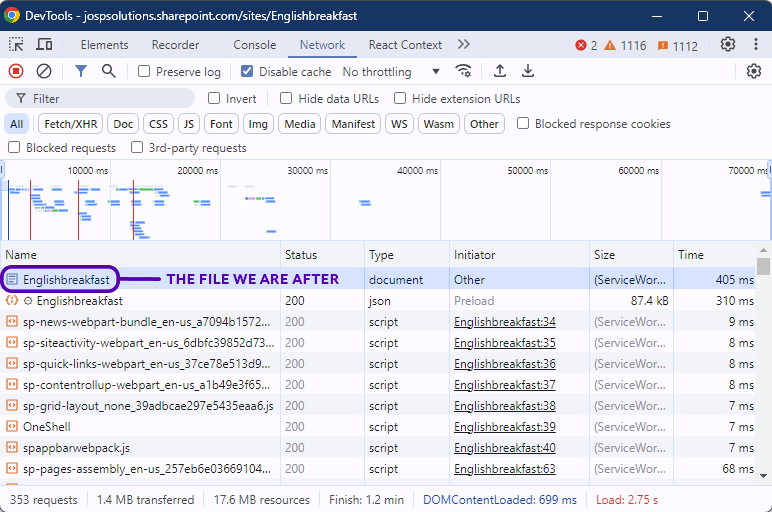The height and width of the screenshot is (512, 772).
Task: Open the No throttling dropdown
Action: [x=391, y=72]
